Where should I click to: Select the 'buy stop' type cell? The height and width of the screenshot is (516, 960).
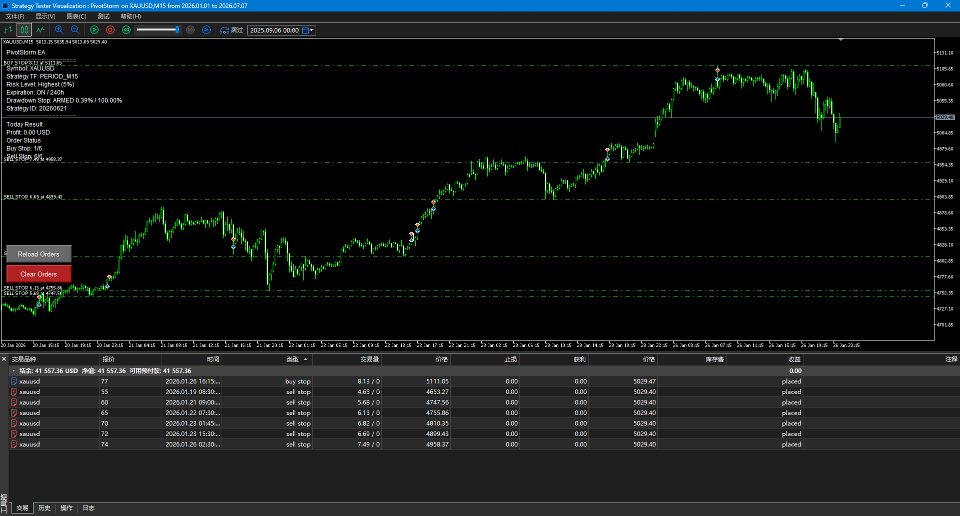[298, 381]
